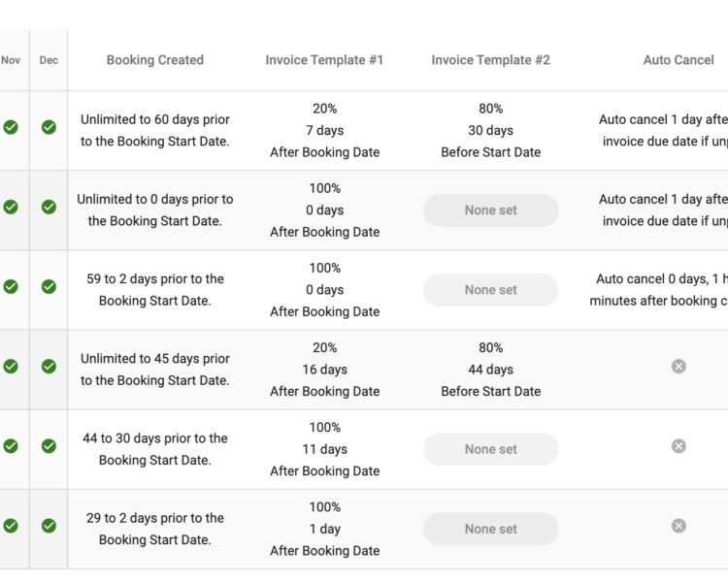Click None set button in the 29 to 2 days row
The width and height of the screenshot is (728, 582).
pos(491,529)
